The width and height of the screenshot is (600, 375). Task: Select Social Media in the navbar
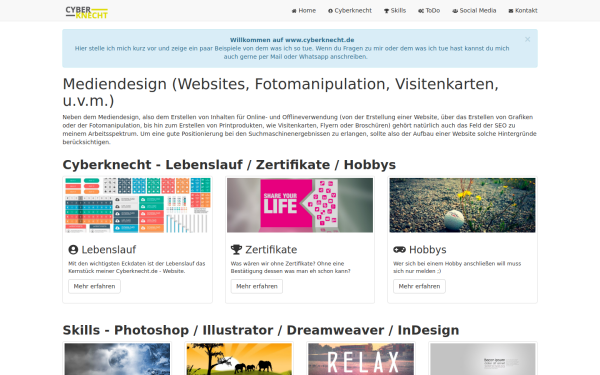tap(474, 11)
